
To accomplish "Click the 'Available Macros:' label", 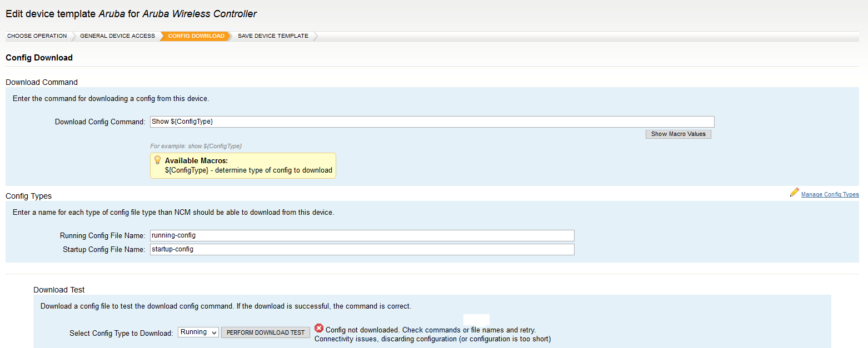I will tap(196, 161).
